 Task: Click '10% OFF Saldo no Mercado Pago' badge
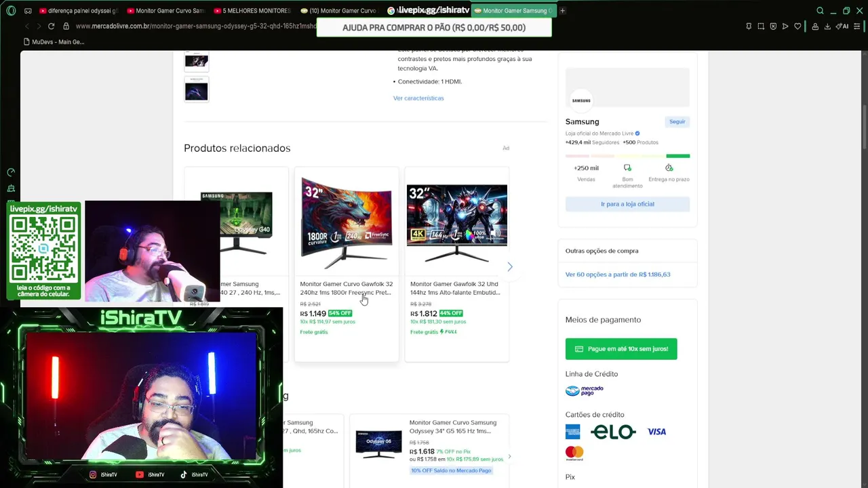point(451,470)
